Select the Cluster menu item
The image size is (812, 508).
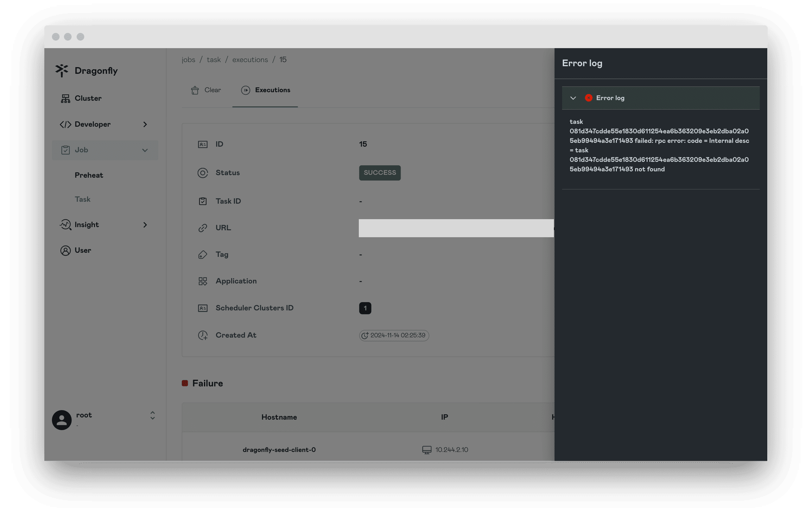tap(105, 98)
